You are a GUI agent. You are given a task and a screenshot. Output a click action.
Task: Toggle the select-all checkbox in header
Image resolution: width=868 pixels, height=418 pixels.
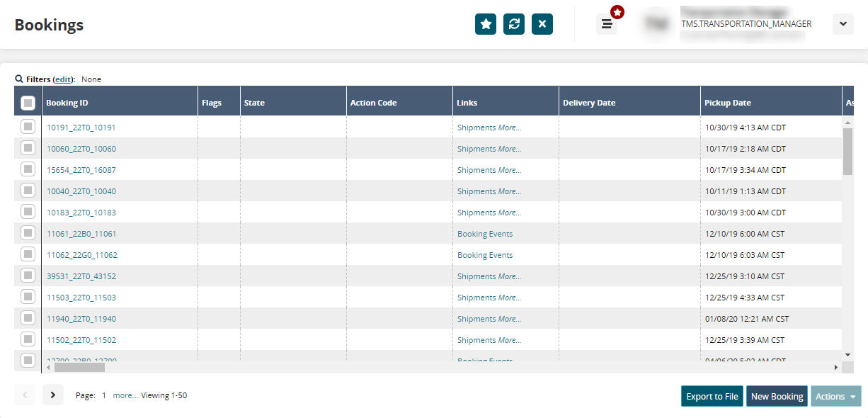pyautogui.click(x=28, y=103)
